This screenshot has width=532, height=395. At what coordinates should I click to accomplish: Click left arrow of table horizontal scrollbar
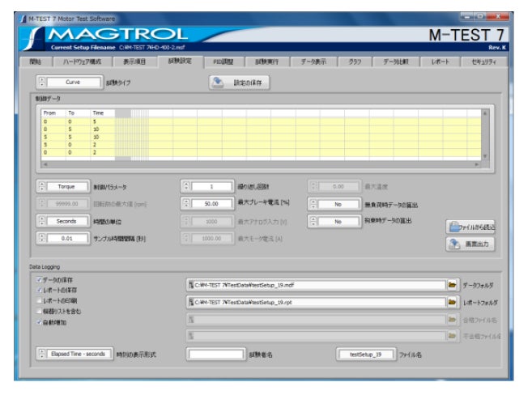(45, 164)
